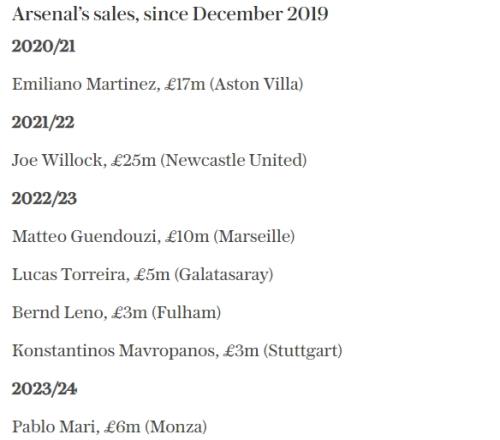The height and width of the screenshot is (440, 500).
Task: Click the £25m fee for Willock
Action: point(133,160)
